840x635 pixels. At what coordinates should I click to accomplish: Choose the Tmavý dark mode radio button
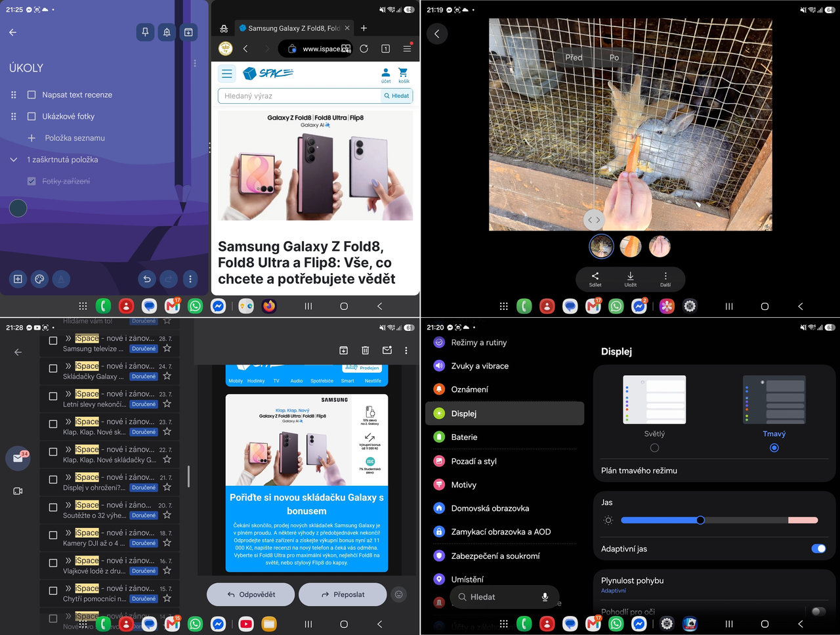[x=774, y=448]
